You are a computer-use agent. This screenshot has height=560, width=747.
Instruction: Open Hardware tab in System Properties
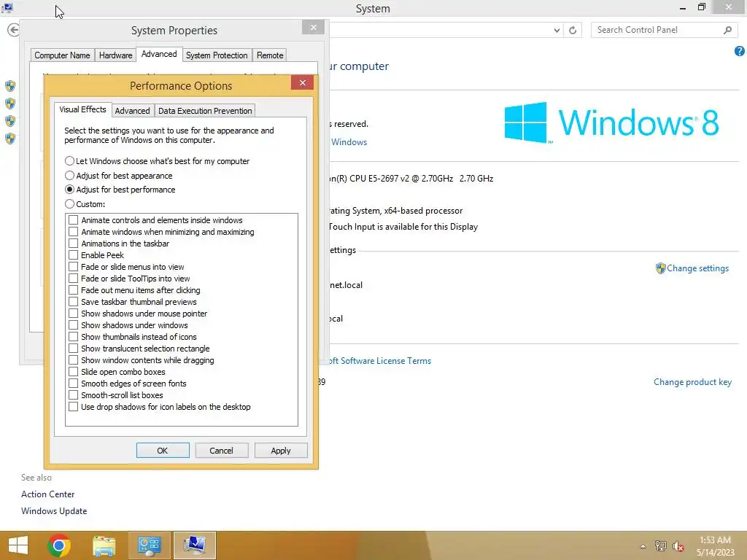(115, 55)
